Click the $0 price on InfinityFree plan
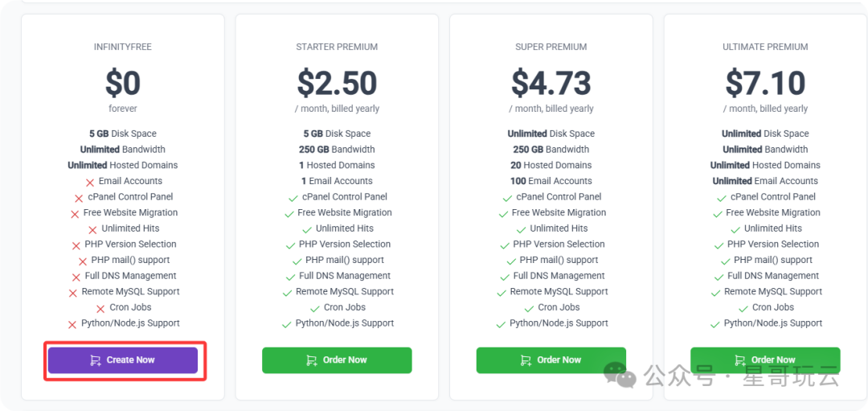 pos(123,83)
